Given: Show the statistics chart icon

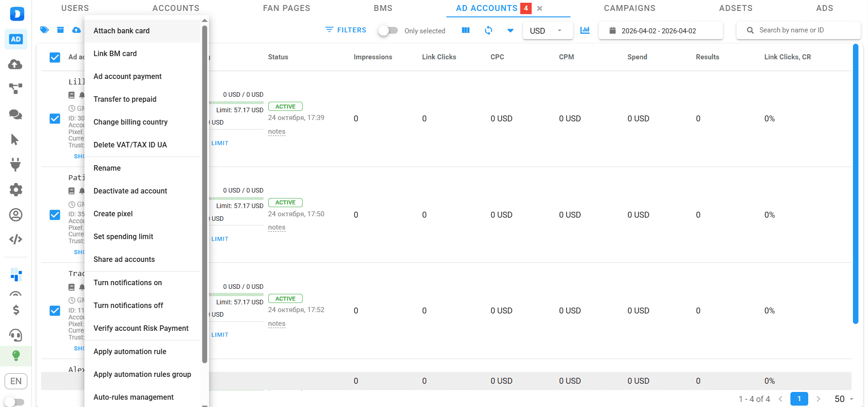Looking at the screenshot, I should click(585, 31).
